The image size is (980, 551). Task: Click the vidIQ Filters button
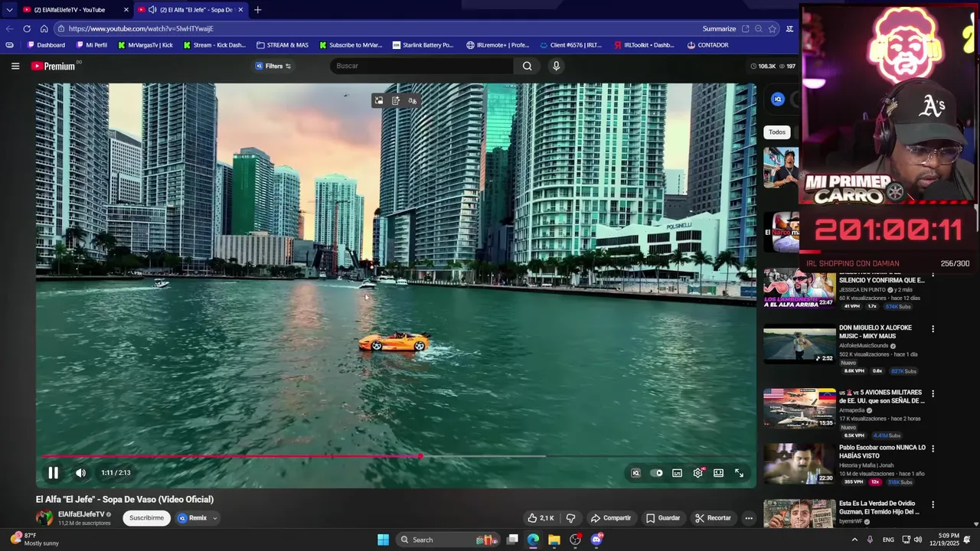coord(273,66)
